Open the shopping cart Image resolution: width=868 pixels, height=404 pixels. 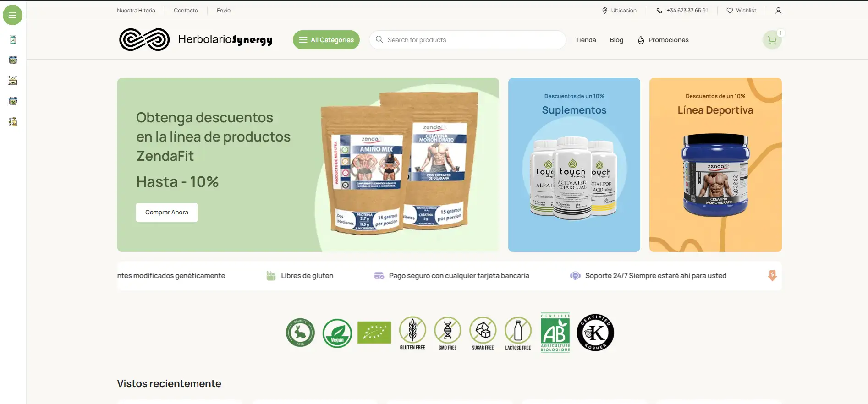coord(772,40)
